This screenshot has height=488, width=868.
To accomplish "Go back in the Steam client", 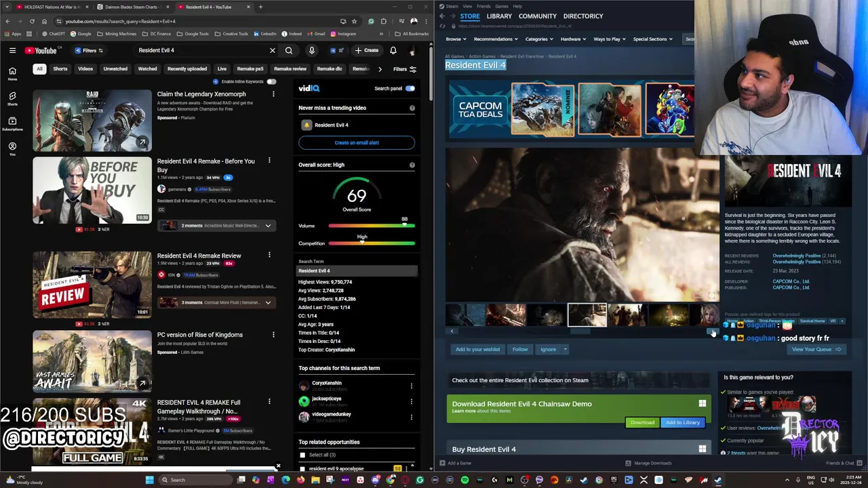I will pyautogui.click(x=442, y=16).
